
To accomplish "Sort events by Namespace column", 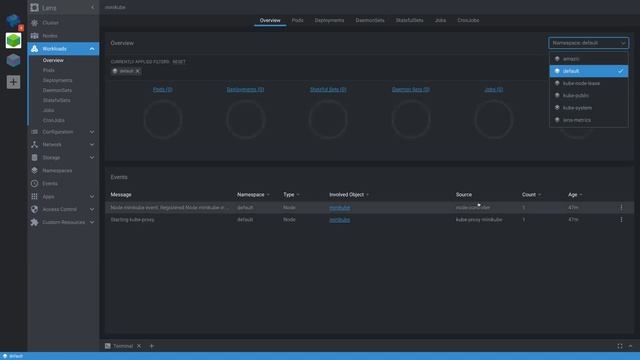I will click(253, 195).
